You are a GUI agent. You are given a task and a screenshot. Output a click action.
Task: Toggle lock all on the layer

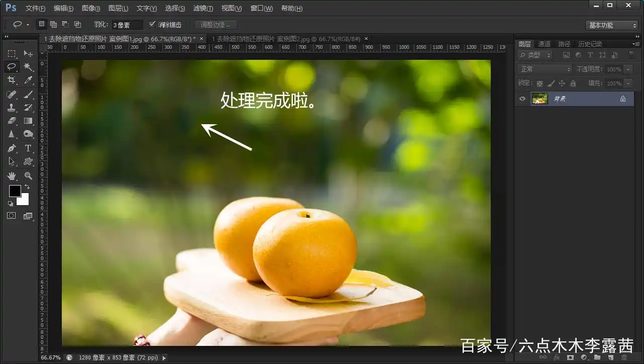[x=573, y=83]
